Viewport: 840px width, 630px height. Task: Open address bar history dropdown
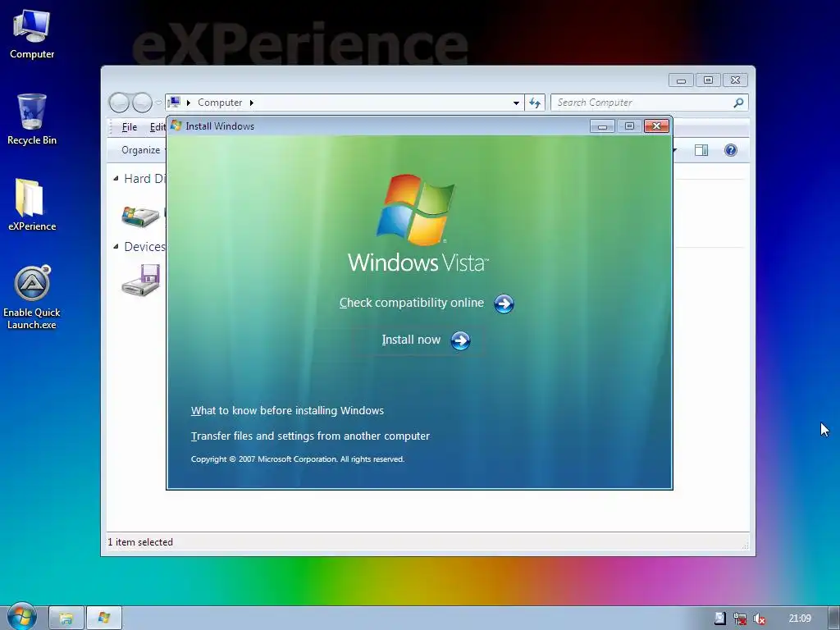coord(516,103)
